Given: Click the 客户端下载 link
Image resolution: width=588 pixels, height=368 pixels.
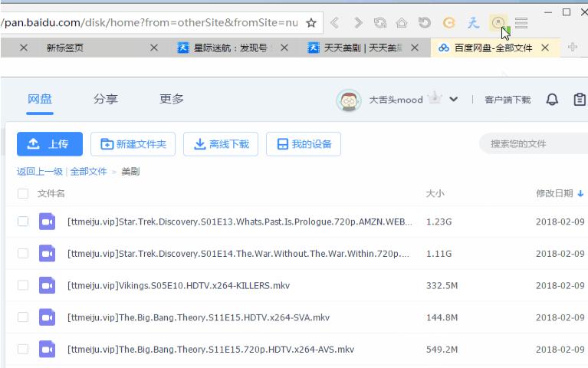Looking at the screenshot, I should click(508, 100).
